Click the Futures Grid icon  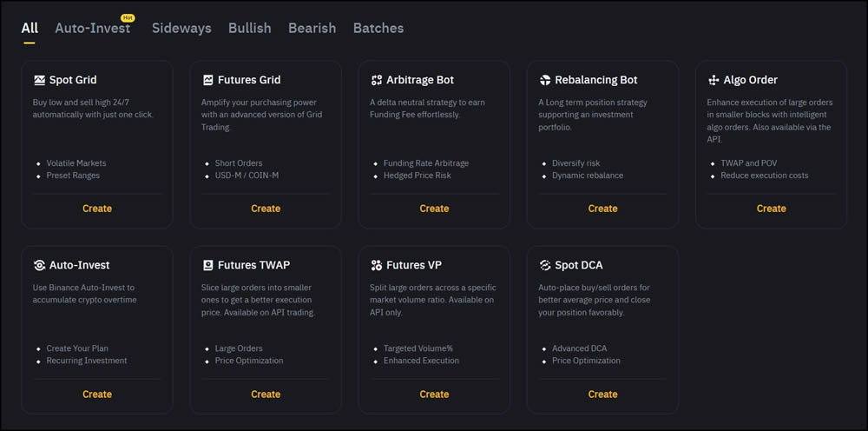(x=208, y=80)
